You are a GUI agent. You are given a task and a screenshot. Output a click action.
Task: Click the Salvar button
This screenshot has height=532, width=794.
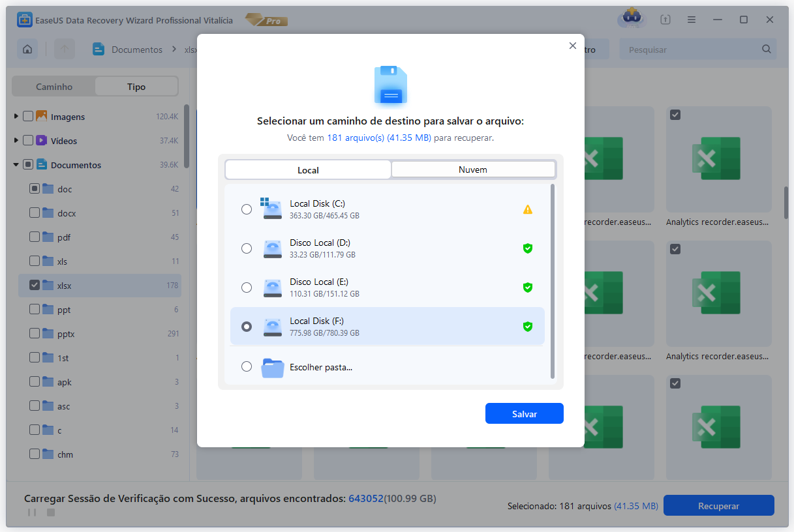coord(525,414)
